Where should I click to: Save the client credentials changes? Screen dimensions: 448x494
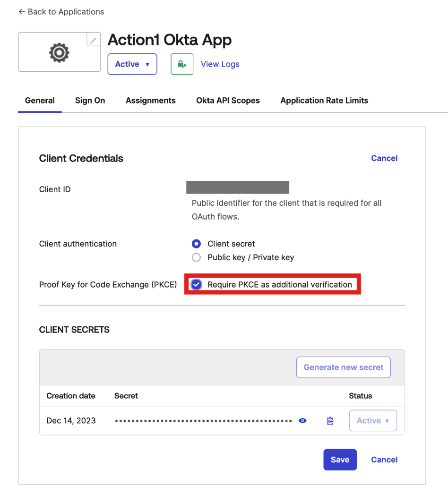click(340, 460)
